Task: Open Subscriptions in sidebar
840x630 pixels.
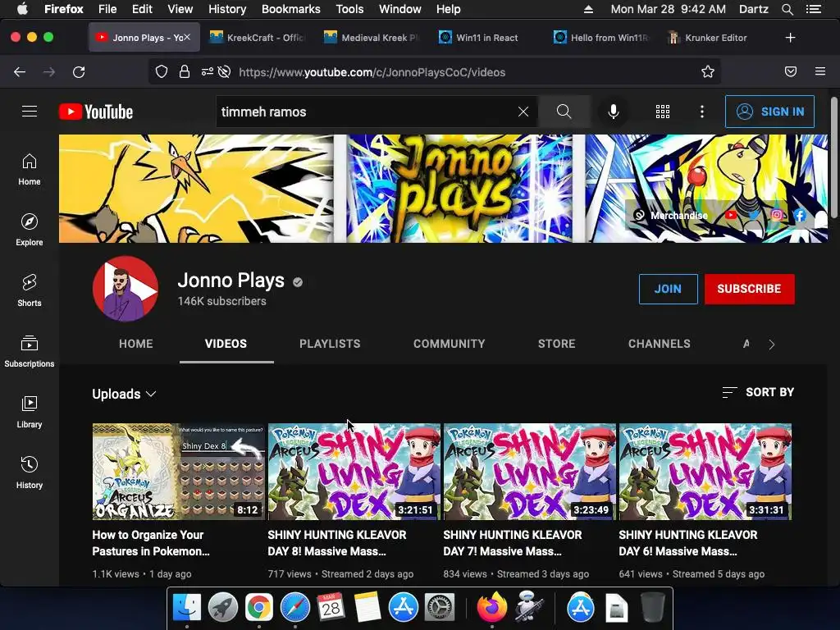Action: (30, 351)
